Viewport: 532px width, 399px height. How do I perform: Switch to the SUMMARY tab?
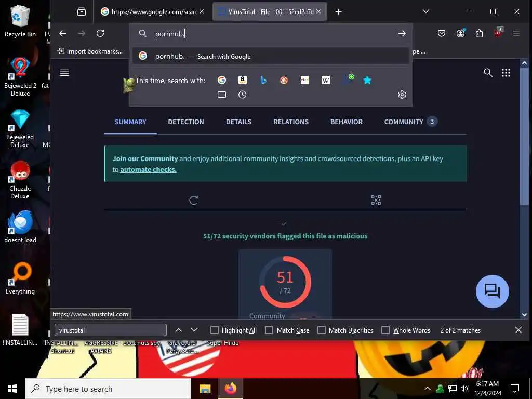130,122
